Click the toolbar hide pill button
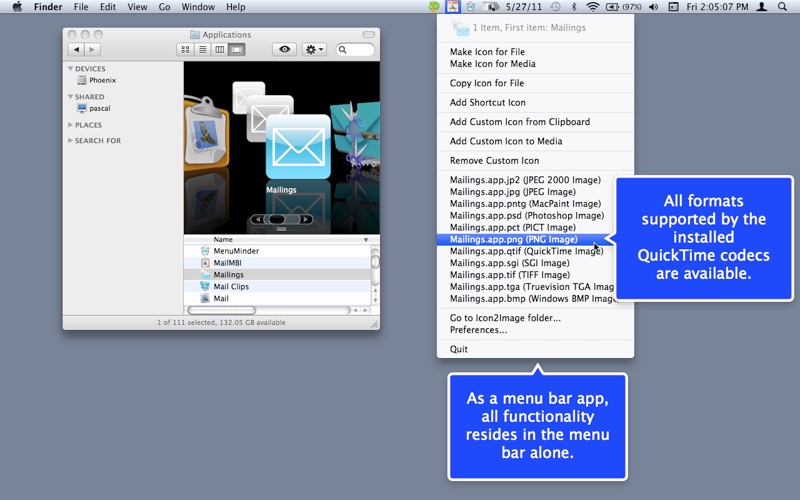This screenshot has height=500, width=800. click(x=368, y=35)
